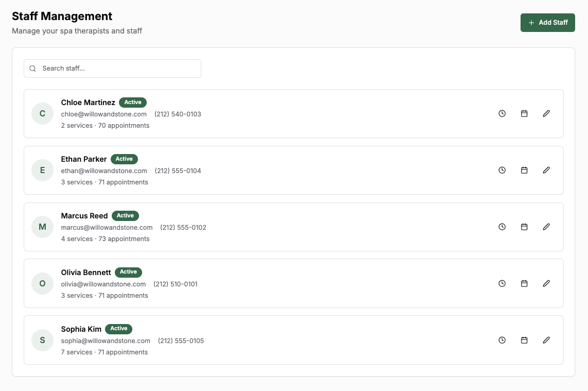
Task: Select the Active badge on Sophia Kim
Action: (119, 328)
